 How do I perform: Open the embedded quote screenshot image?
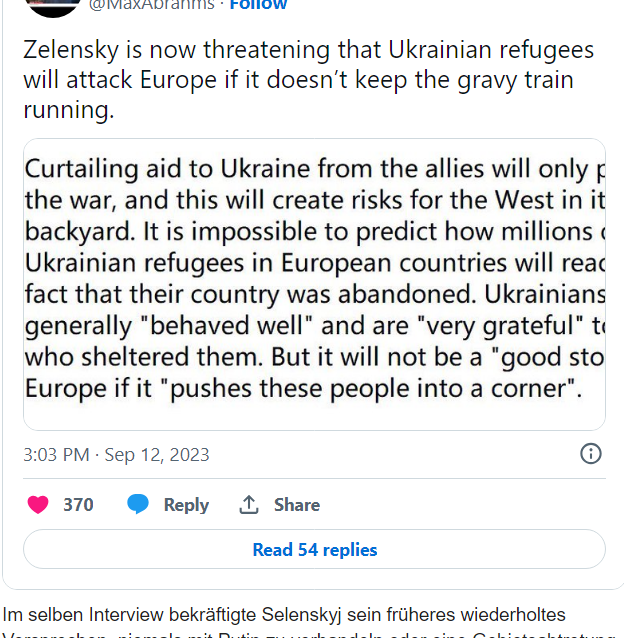tap(314, 284)
